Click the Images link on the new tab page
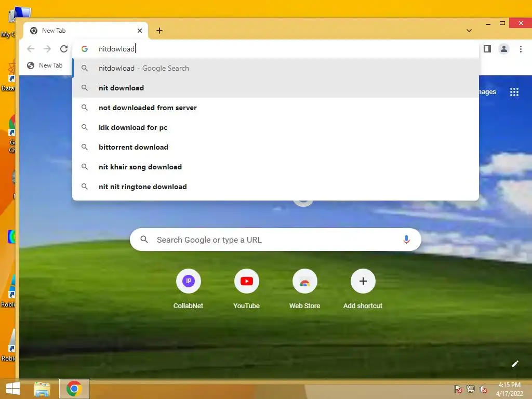Viewport: 532px width, 399px height. [487, 92]
